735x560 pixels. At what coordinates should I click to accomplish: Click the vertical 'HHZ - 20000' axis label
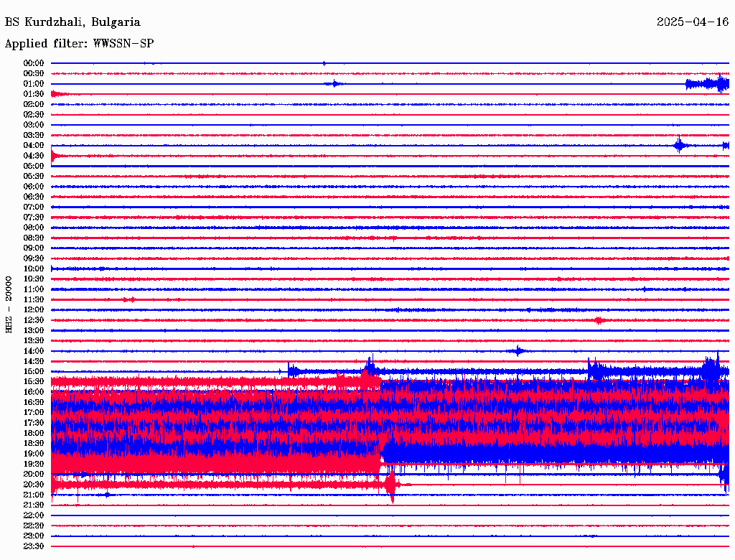click(9, 305)
